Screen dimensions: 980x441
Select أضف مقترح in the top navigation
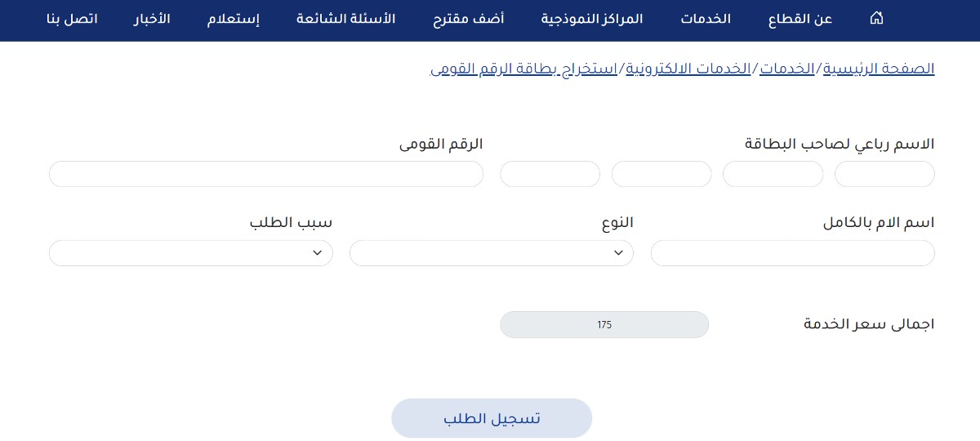pos(468,19)
